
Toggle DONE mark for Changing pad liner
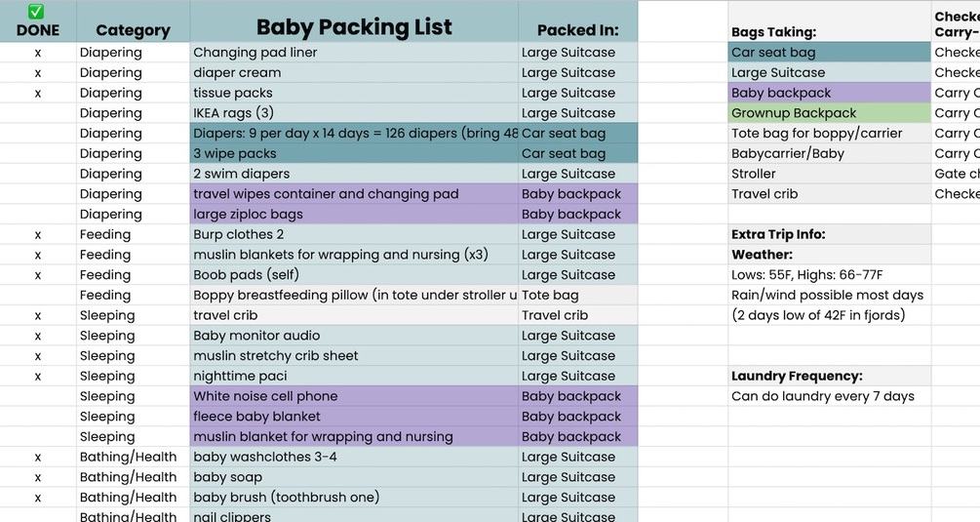pyautogui.click(x=38, y=53)
